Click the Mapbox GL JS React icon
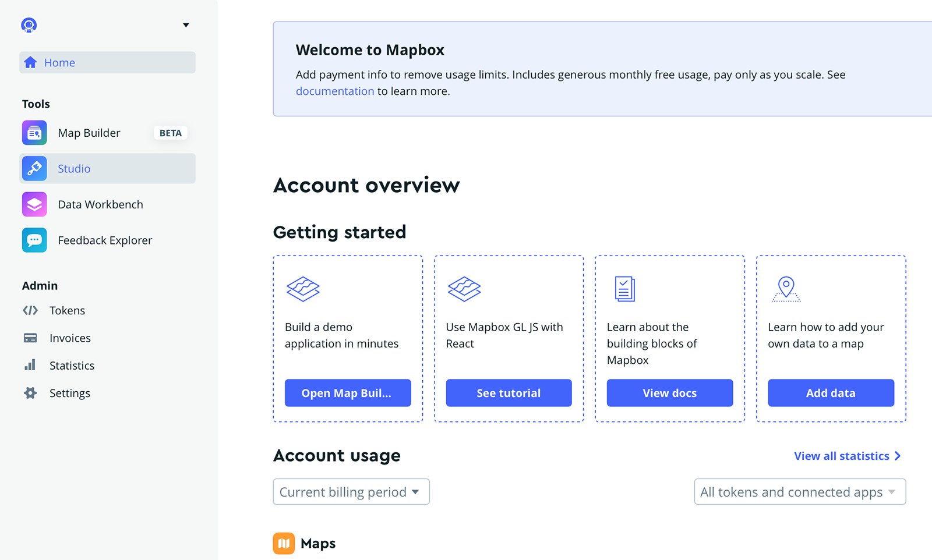Screen dimensions: 932x560 pos(464,289)
